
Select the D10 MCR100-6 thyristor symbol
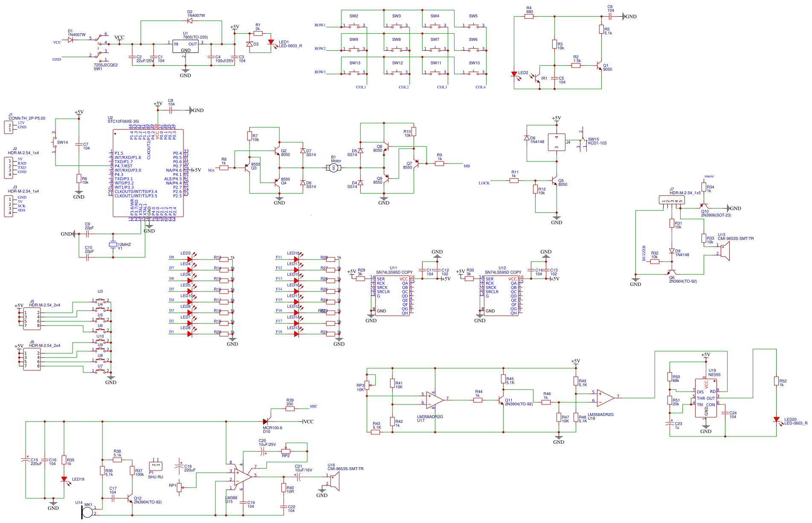(266, 421)
